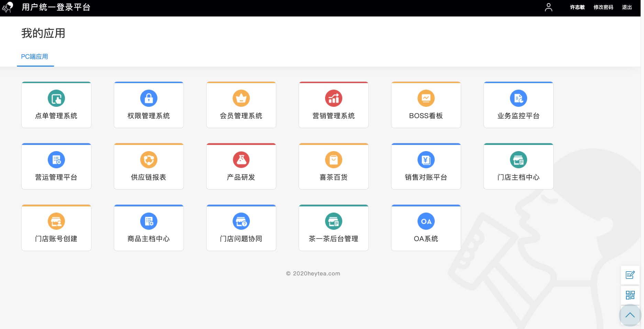Click the 点单管理系统 label
Viewport: 644px width, 329px height.
point(56,116)
